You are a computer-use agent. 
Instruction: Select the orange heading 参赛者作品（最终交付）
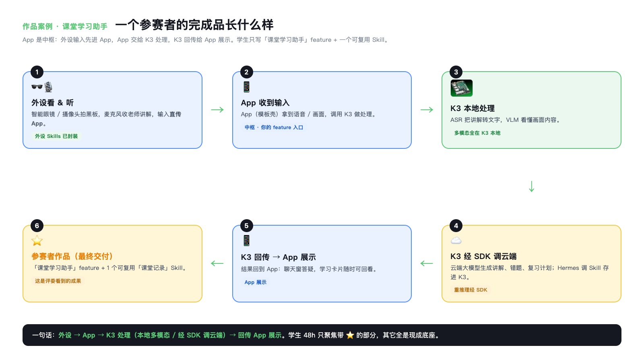pos(72,257)
